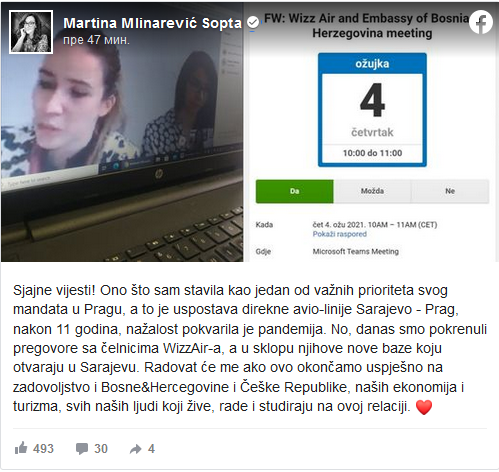499x472 pixels.
Task: Open Martina Mlinarević Sopta's profile picture
Action: coord(31,32)
